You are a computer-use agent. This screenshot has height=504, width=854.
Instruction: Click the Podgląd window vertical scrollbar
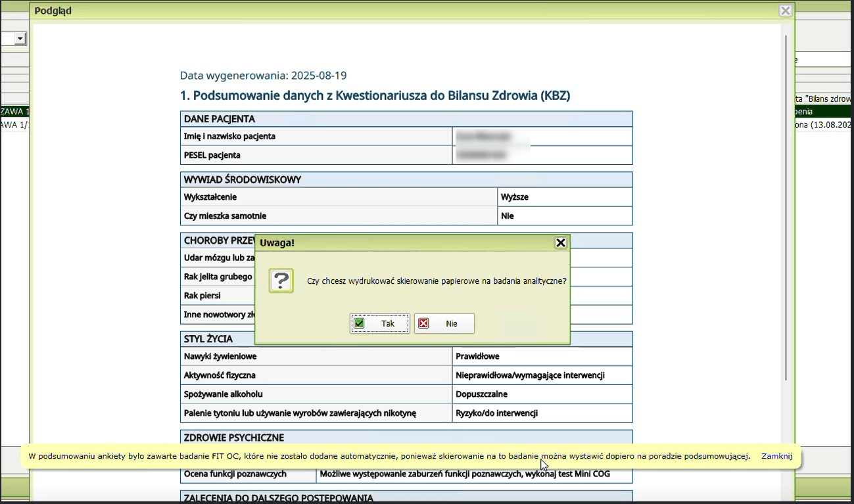pos(786,207)
